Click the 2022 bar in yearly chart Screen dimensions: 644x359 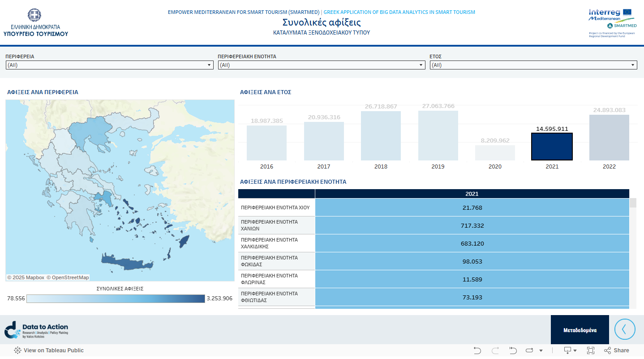click(609, 138)
